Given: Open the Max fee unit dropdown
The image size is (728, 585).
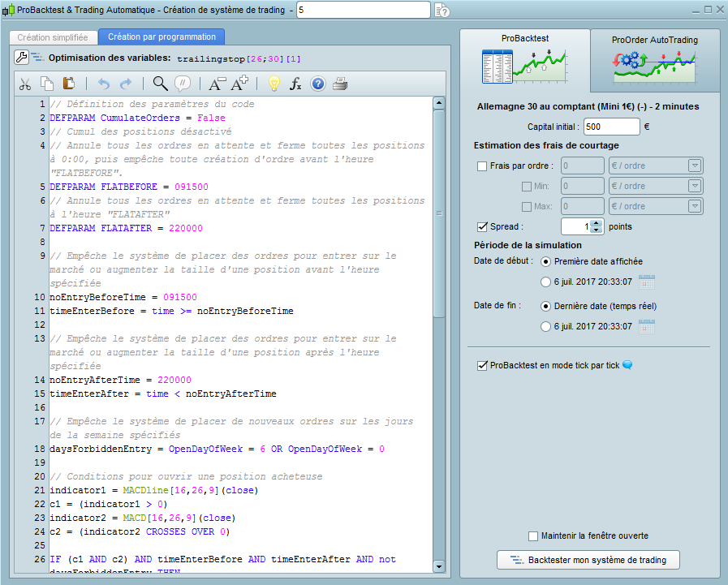Looking at the screenshot, I should [x=694, y=207].
